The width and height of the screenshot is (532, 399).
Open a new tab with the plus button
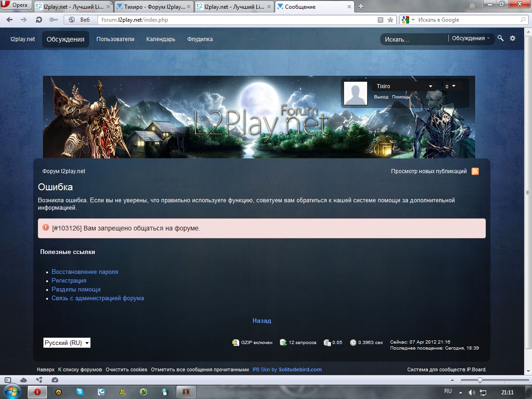tap(361, 6)
